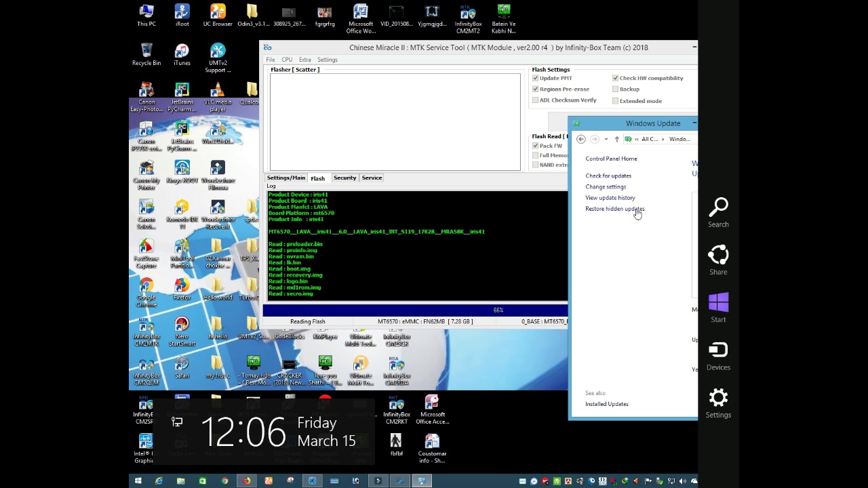Screen dimensions: 868x488
Task: Click Windows Update back arrow
Action: click(581, 139)
